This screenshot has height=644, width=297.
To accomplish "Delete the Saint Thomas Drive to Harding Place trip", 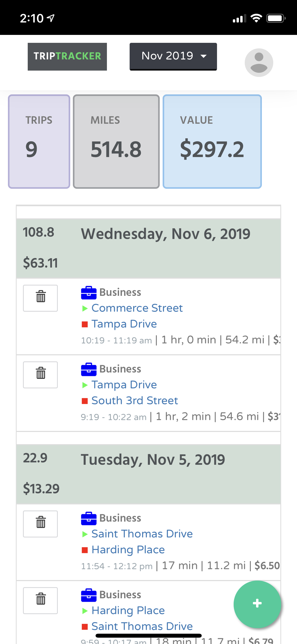I will (x=40, y=524).
